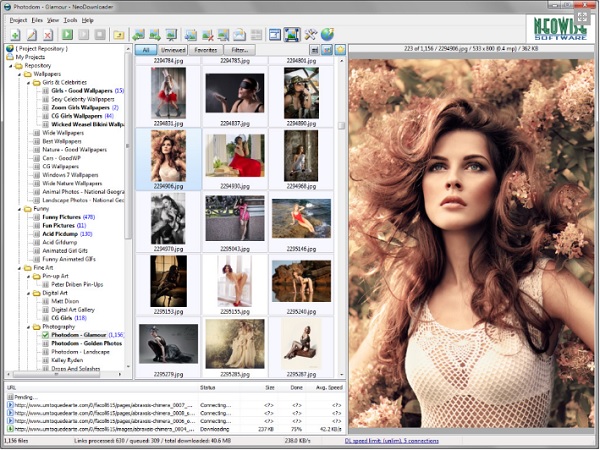Toggle the Unviewed filter button
This screenshot has width=600, height=450.
point(175,49)
